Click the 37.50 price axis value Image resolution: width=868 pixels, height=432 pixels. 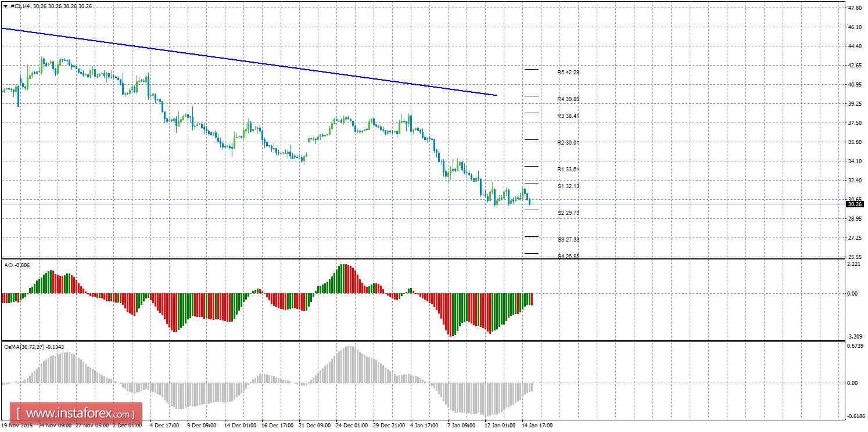(x=855, y=123)
